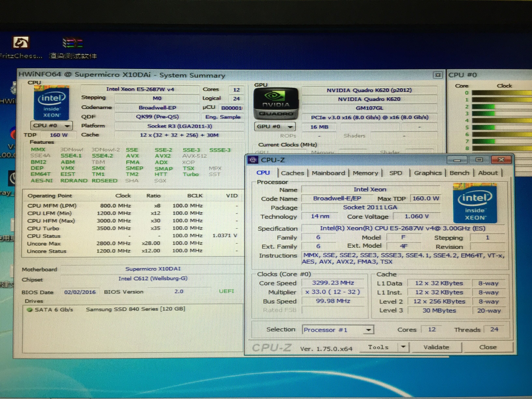Switch to the SPD tab
Image resolution: width=532 pixels, height=399 pixels.
pyautogui.click(x=396, y=173)
